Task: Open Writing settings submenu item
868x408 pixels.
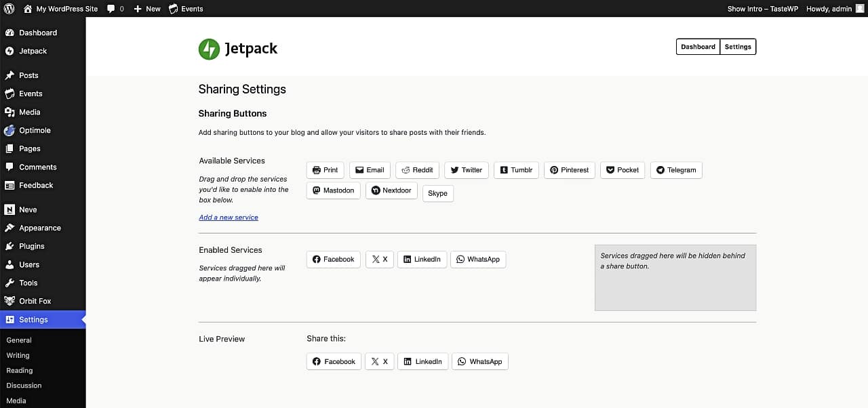Action: pos(18,355)
